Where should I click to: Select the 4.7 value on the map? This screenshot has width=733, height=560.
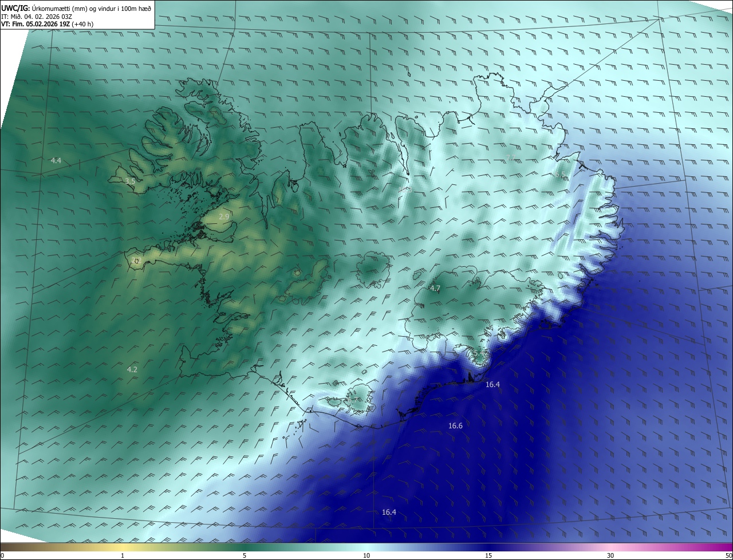[x=435, y=288]
